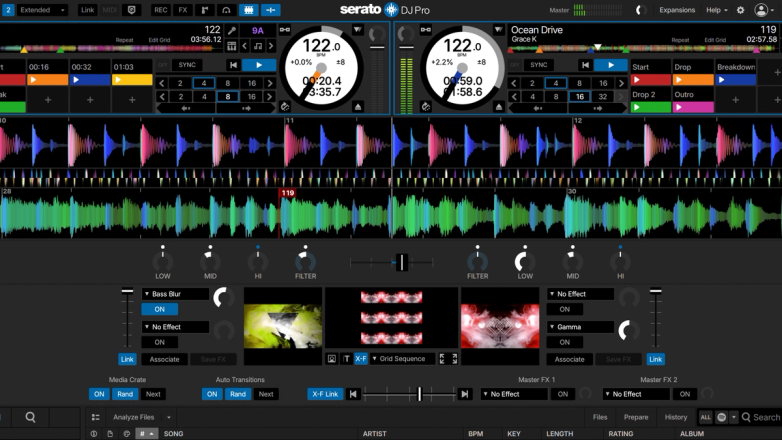Open the Expansions menu
This screenshot has height=440, width=782.
677,10
